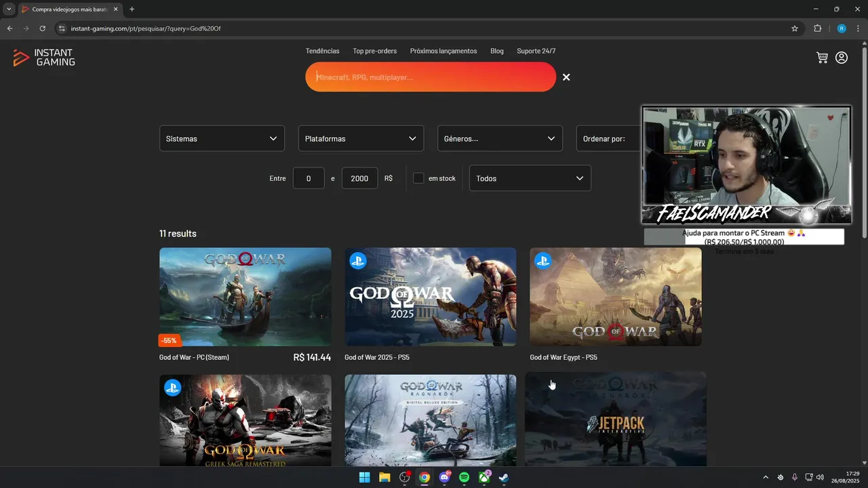
Task: Open Suporte 24/7 menu item
Action: [536, 51]
